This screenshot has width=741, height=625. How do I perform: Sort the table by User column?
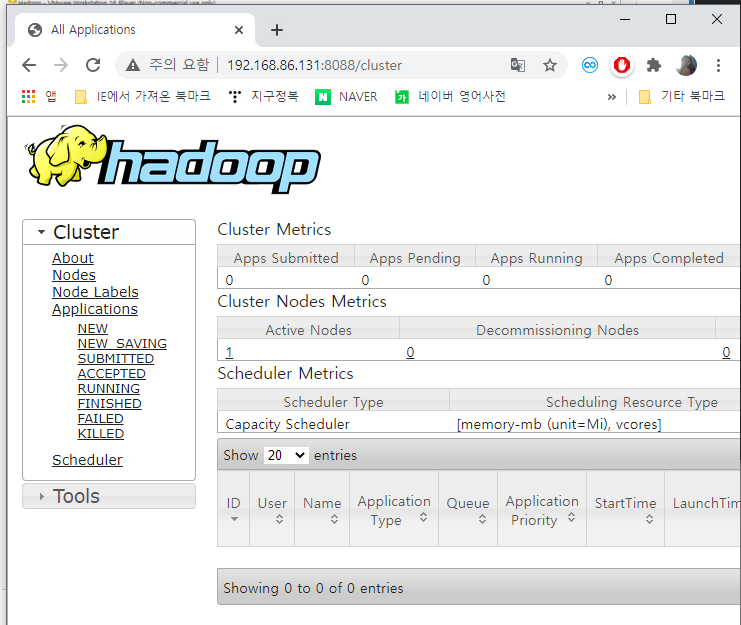(272, 509)
